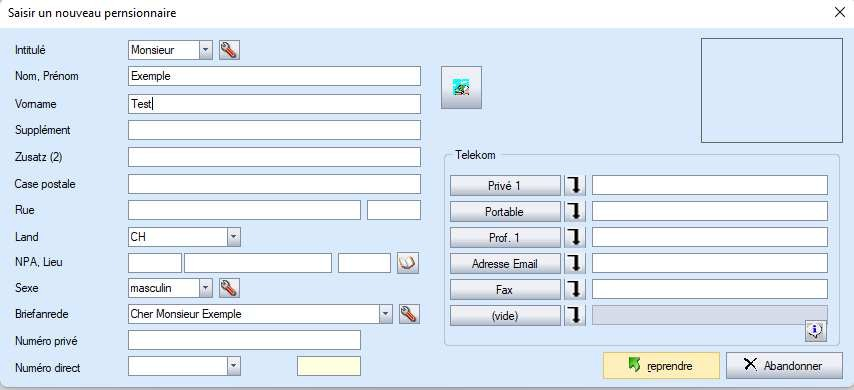
Task: Open the Numéro direct dropdown
Action: (233, 366)
